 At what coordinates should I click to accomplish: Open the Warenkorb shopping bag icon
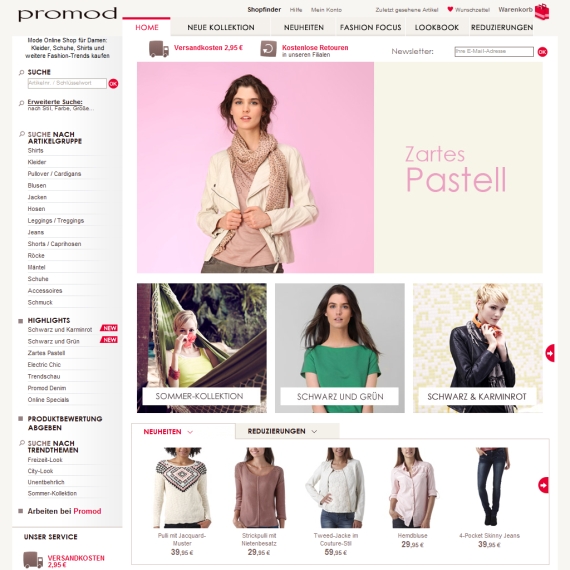point(542,12)
